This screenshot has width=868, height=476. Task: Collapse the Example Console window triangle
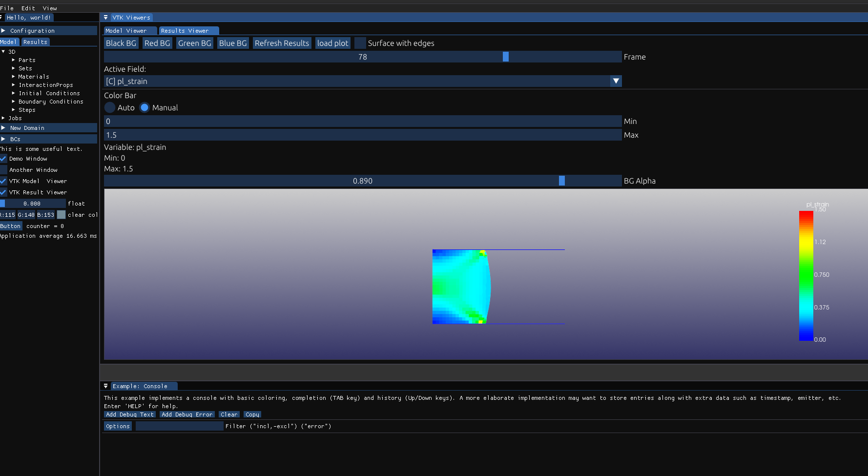pyautogui.click(x=105, y=386)
